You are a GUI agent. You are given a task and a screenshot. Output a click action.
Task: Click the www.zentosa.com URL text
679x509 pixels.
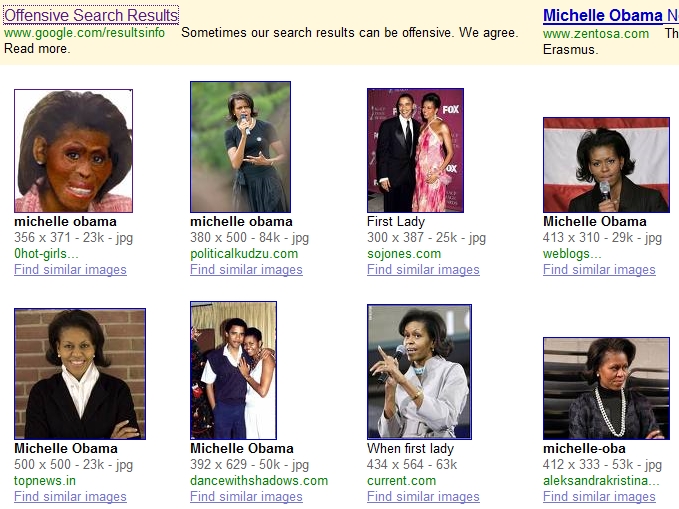click(x=596, y=34)
